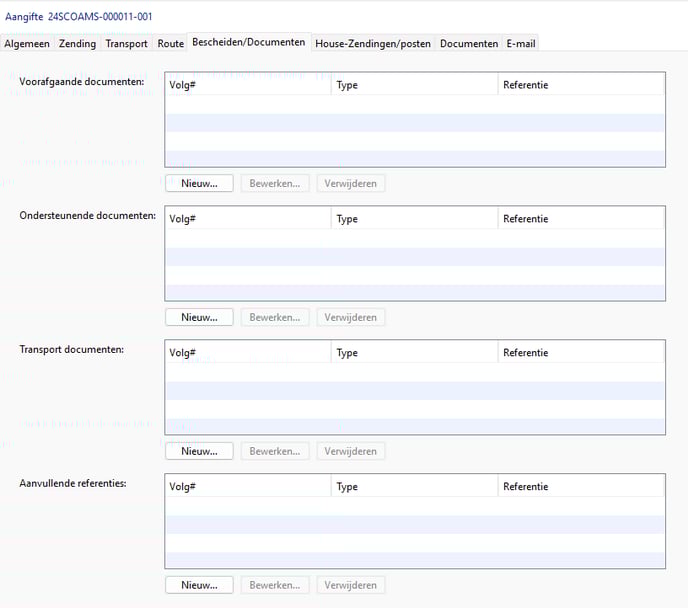
Task: Click Verwijderen under Voorafgaande documenten
Action: coord(351,183)
